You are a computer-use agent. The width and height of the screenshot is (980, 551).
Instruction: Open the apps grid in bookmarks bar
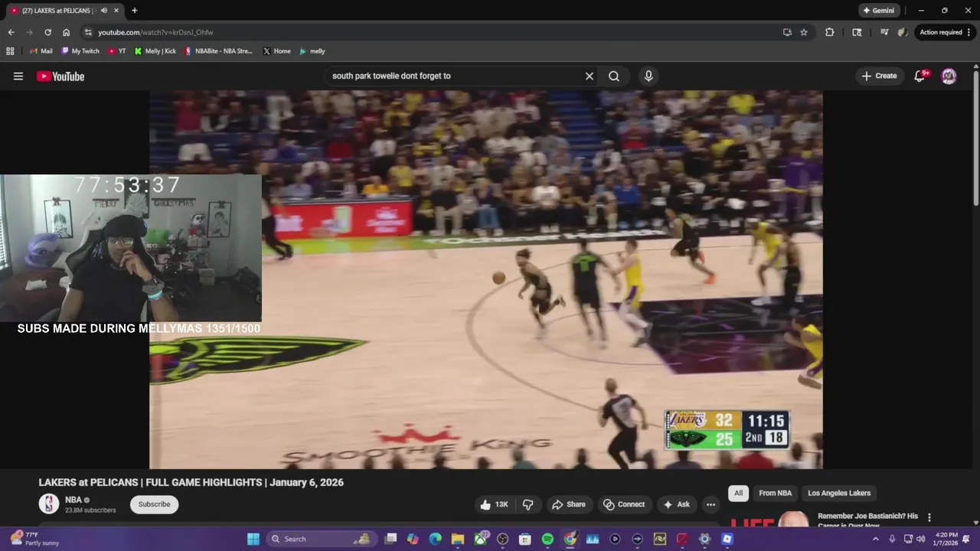click(10, 51)
